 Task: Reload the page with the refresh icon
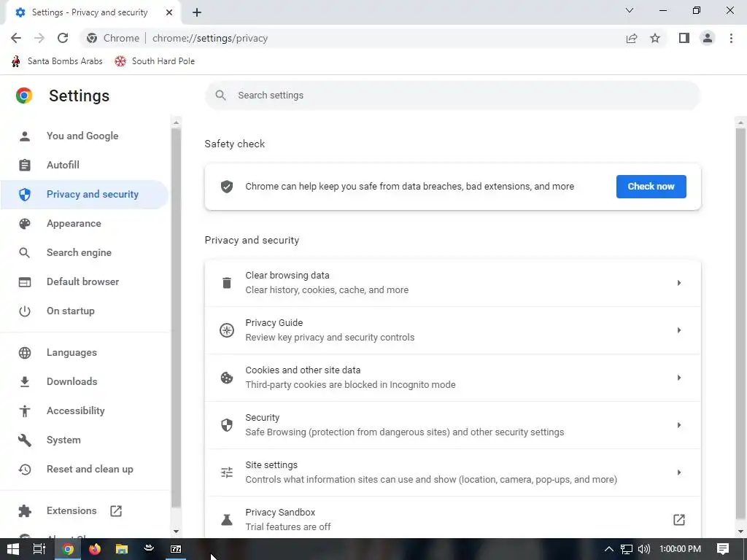pyautogui.click(x=63, y=38)
